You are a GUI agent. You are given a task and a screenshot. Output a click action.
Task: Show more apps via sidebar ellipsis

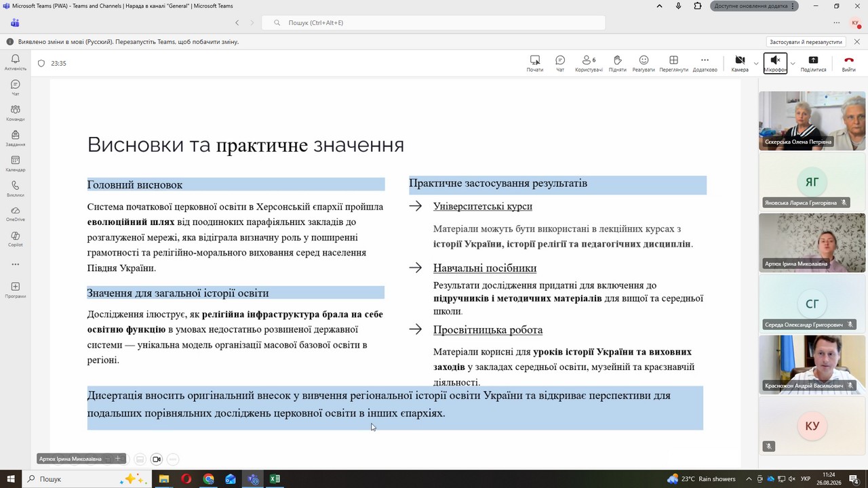(15, 264)
